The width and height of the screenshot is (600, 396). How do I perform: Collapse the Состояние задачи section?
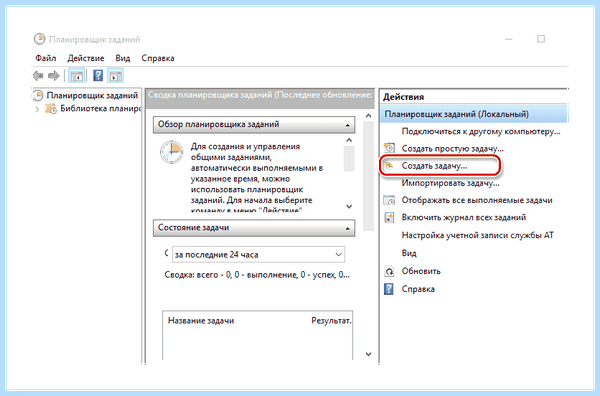[x=347, y=229]
